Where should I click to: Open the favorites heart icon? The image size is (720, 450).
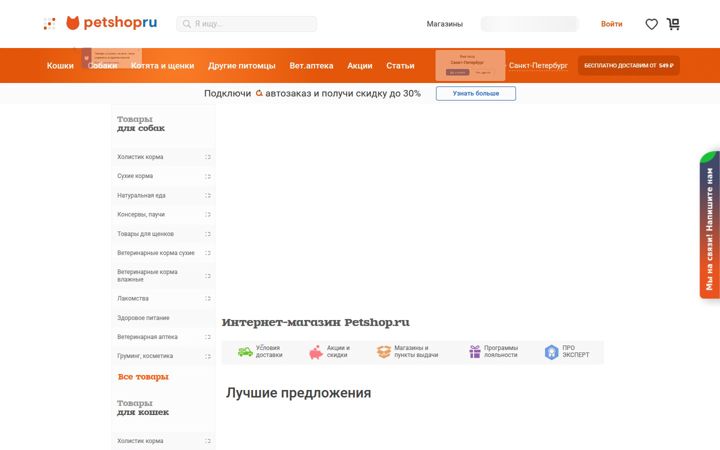click(651, 24)
